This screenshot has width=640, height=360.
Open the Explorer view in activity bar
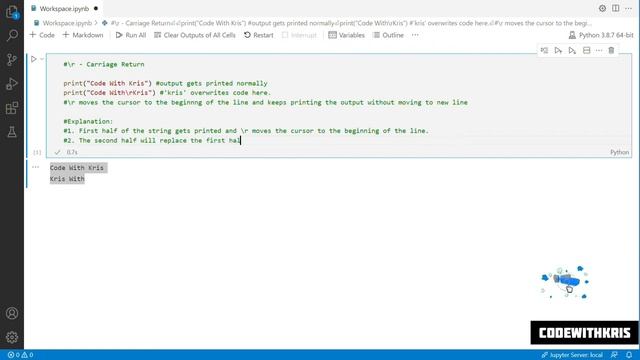coord(12,12)
